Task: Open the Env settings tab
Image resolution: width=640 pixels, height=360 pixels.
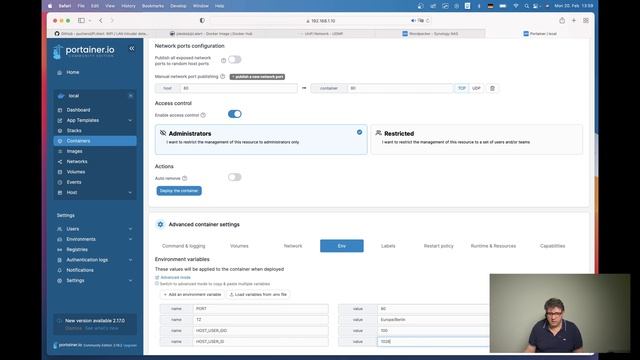Action: (x=342, y=246)
